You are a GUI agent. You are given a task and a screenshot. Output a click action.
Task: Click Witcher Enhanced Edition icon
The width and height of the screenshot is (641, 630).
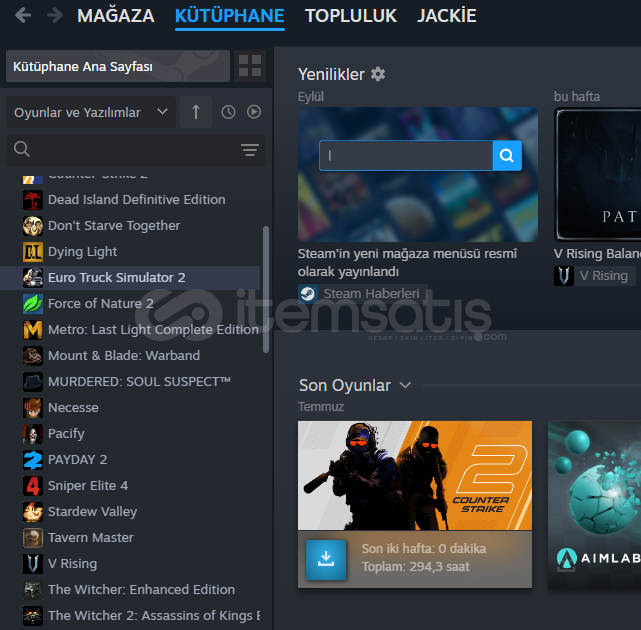pos(33,590)
